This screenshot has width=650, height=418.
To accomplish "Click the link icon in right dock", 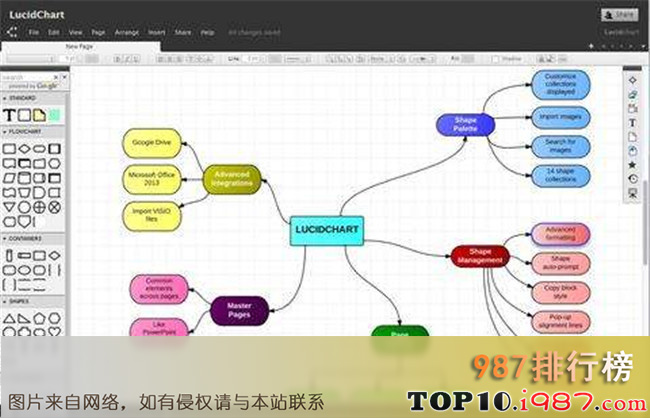I will (x=633, y=95).
